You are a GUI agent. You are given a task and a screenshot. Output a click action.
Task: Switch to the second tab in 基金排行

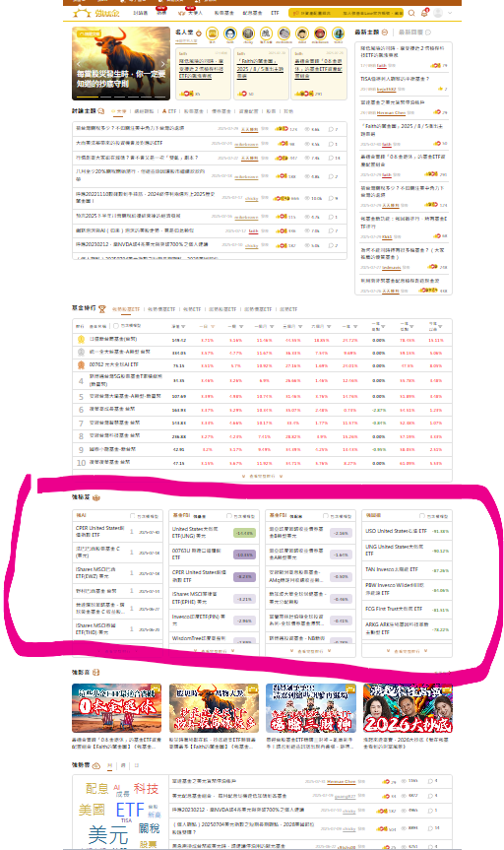[x=161, y=309]
